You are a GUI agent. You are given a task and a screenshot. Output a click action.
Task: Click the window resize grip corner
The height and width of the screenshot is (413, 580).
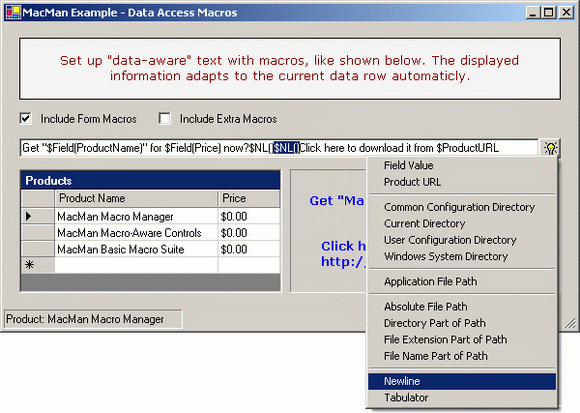point(570,323)
